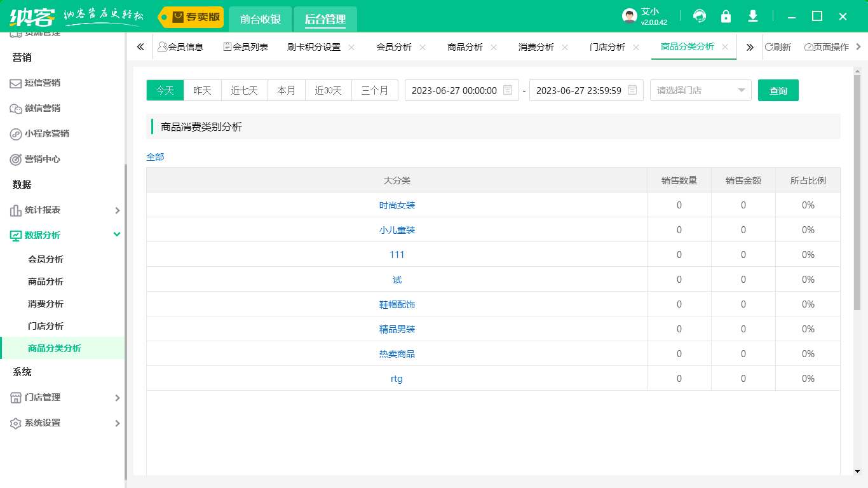Select the 近七天 time range

245,90
